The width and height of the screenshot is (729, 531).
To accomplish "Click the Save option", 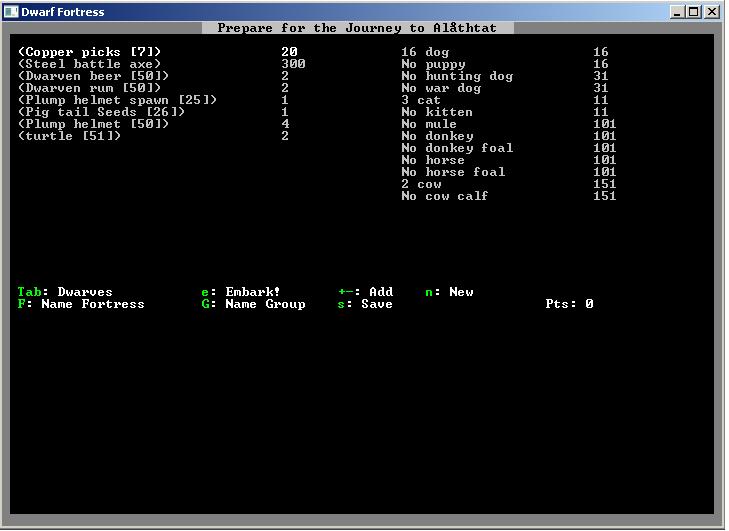I will pos(365,304).
